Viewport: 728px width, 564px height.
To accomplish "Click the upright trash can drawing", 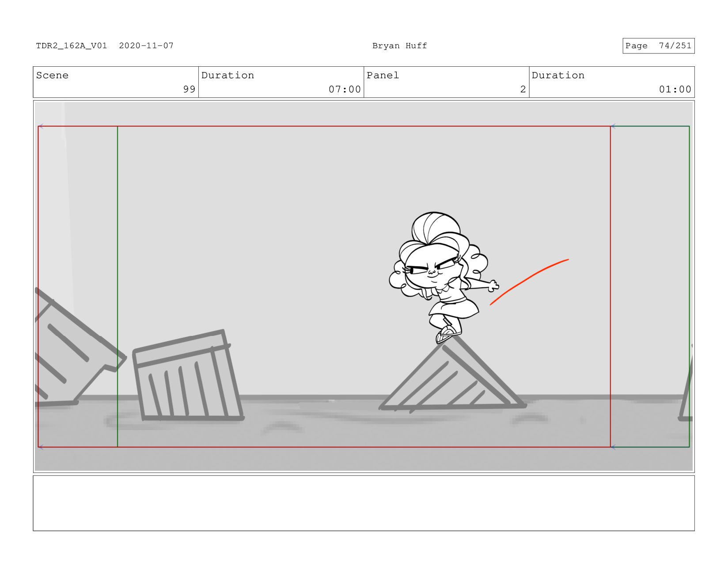I will tap(188, 376).
